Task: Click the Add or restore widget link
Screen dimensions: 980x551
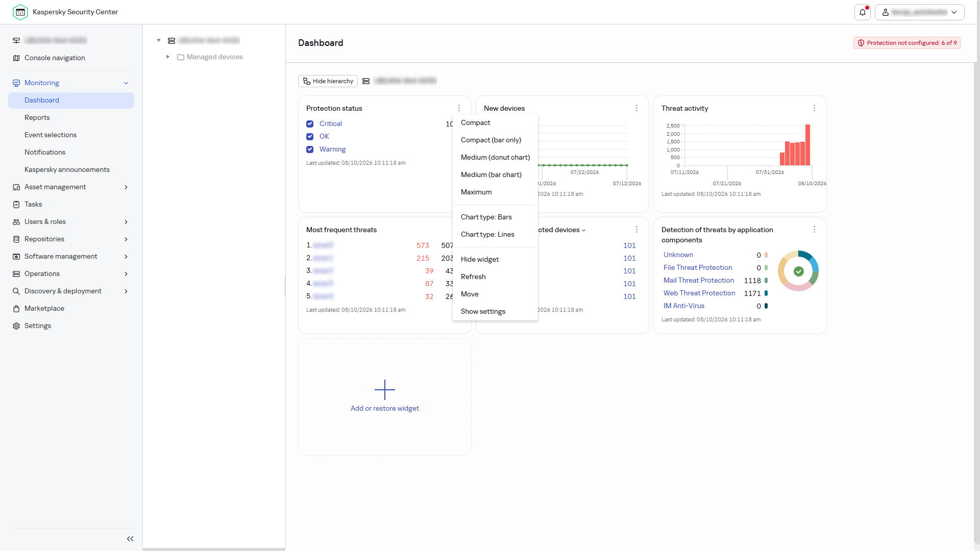Action: point(385,408)
